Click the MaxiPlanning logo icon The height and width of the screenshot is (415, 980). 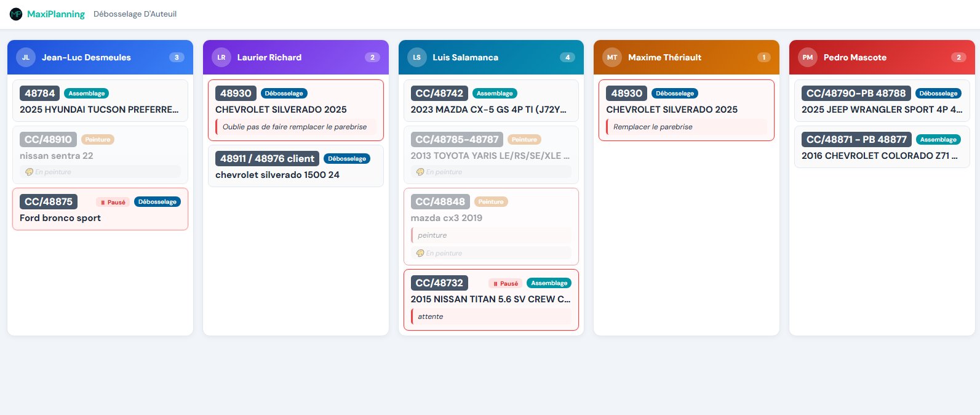[x=16, y=14]
